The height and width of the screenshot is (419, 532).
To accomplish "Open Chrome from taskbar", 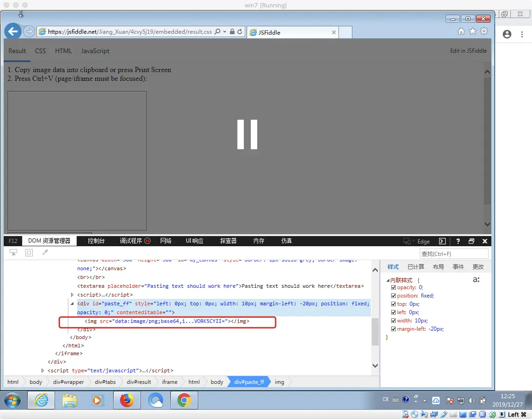I will point(184,401).
